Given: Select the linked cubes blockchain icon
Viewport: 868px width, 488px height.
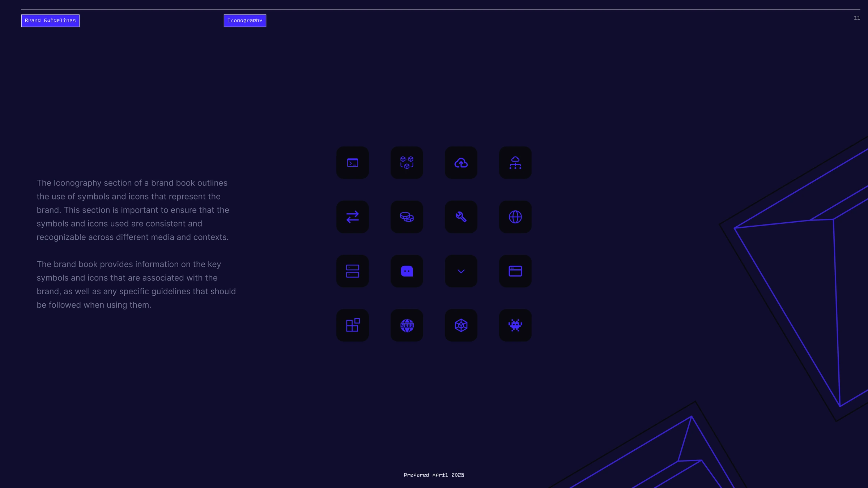Looking at the screenshot, I should click(407, 163).
